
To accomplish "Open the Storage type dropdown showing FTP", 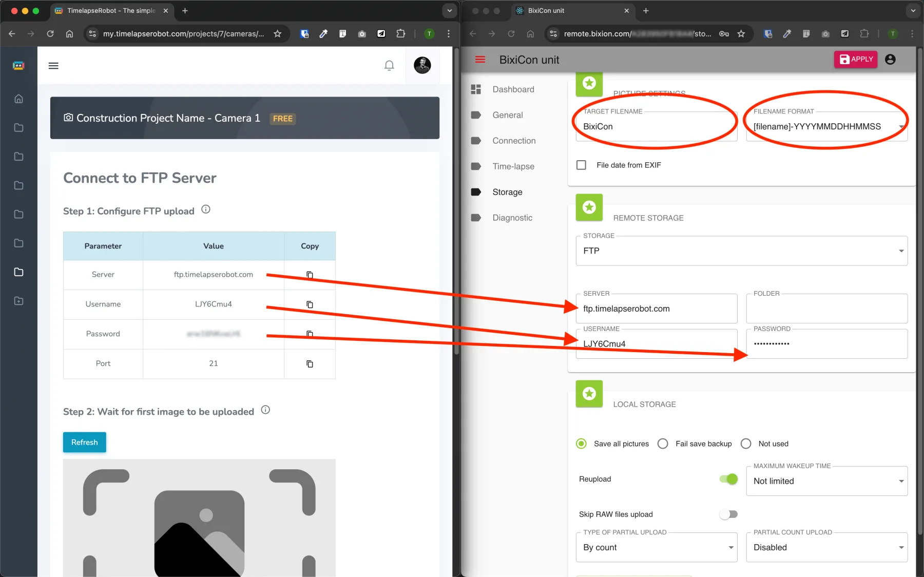I will [742, 251].
